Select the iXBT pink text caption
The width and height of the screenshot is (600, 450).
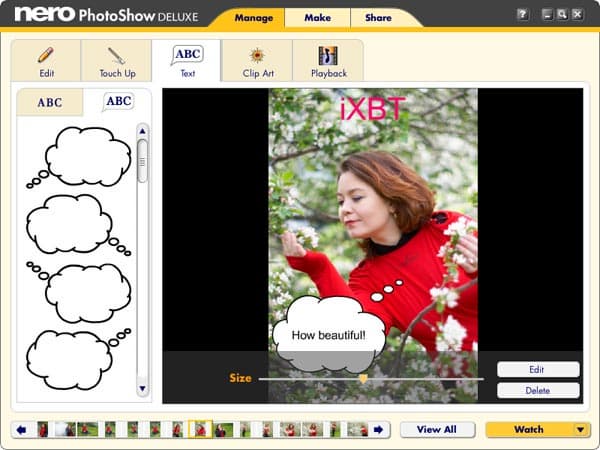pos(372,109)
